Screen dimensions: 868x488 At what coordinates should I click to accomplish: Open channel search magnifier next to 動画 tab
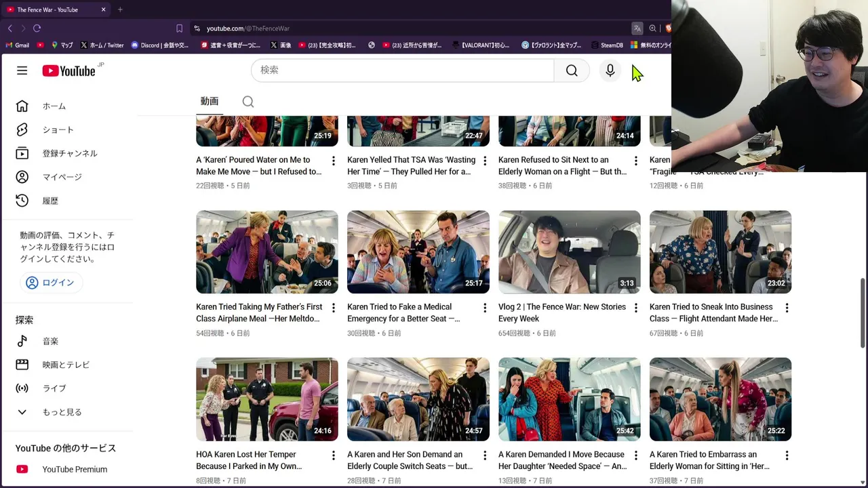[x=248, y=102]
